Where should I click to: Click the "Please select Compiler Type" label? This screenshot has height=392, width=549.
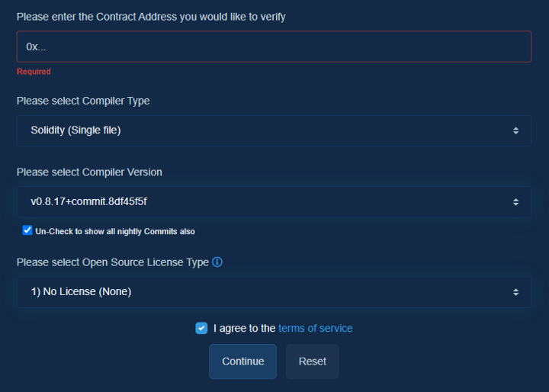point(83,101)
